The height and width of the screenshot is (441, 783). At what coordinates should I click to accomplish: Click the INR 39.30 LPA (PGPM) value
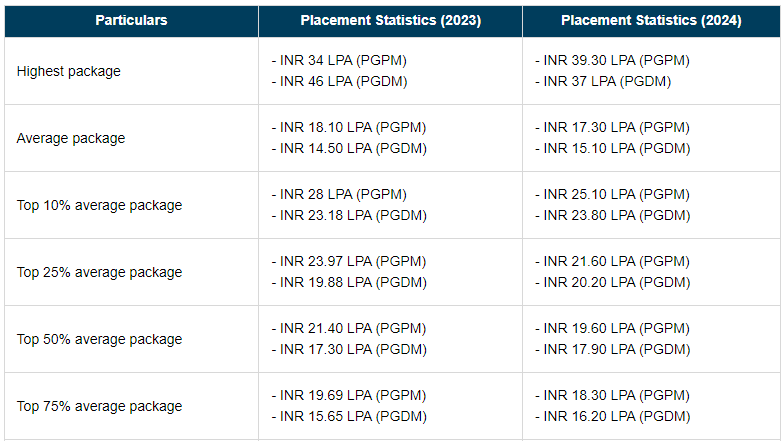tap(613, 60)
